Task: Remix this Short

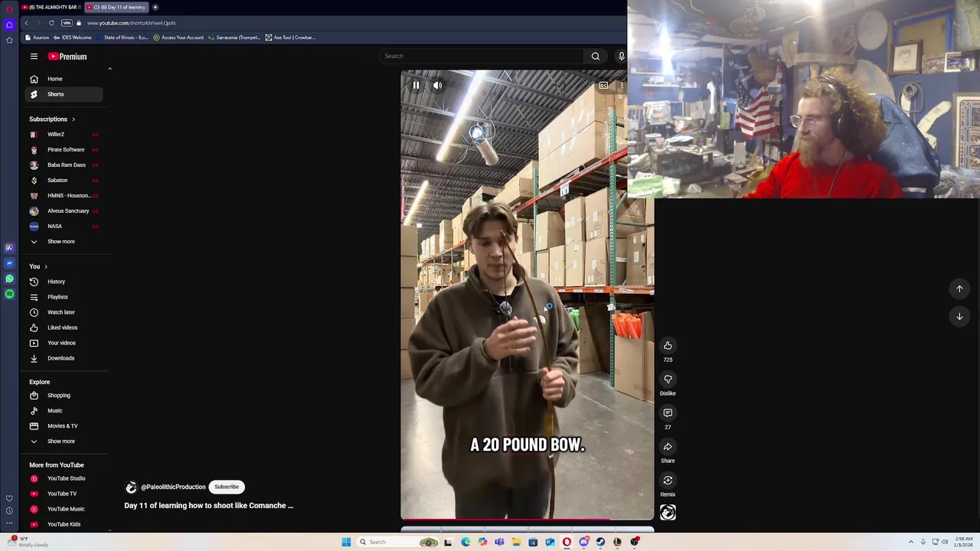Action: pyautogui.click(x=668, y=481)
